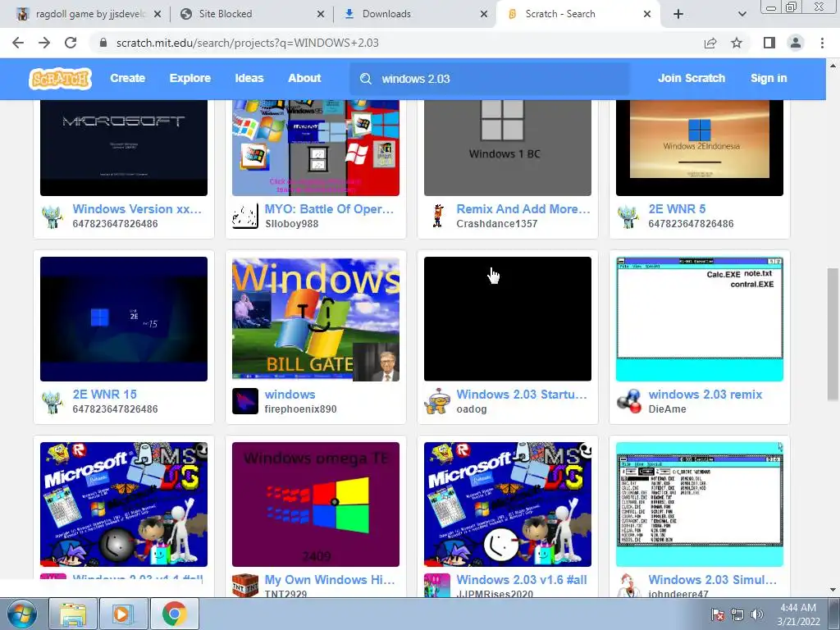Viewport: 840px width, 630px height.
Task: Open the Windows Start button
Action: click(x=22, y=614)
